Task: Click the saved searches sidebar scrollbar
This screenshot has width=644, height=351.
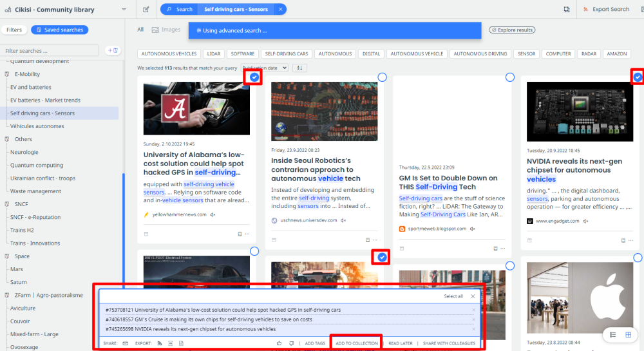Action: (124, 230)
